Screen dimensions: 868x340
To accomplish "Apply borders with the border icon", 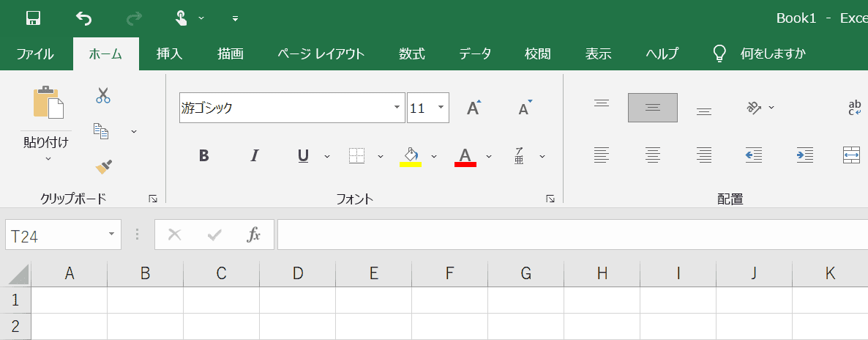I will point(356,156).
